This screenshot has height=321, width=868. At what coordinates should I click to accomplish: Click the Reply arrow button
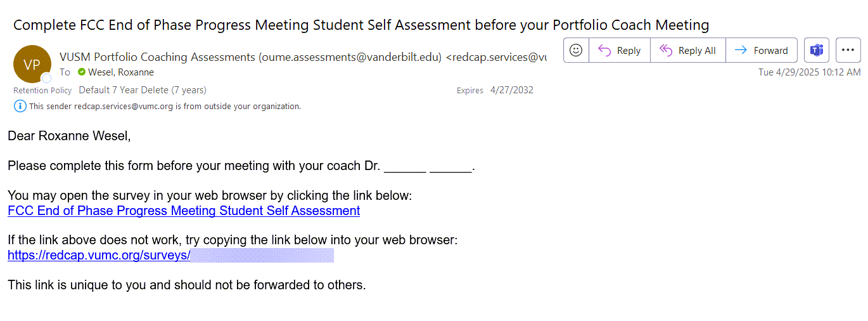click(x=620, y=50)
